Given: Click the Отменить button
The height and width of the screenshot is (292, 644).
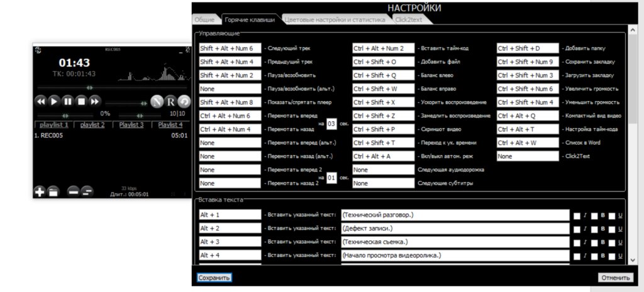Looking at the screenshot, I should click(614, 278).
